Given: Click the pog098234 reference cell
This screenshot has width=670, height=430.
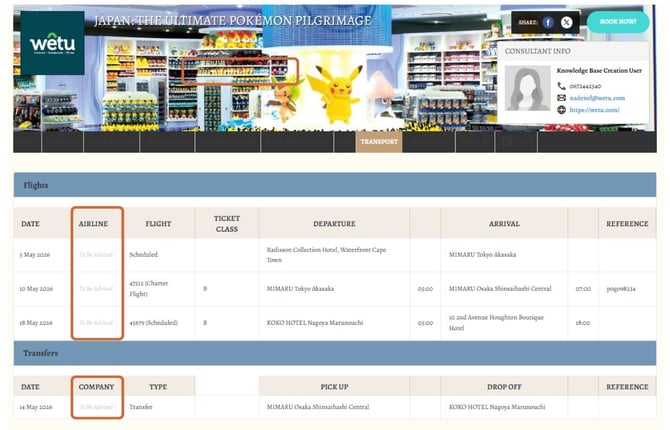Looking at the screenshot, I should click(621, 289).
